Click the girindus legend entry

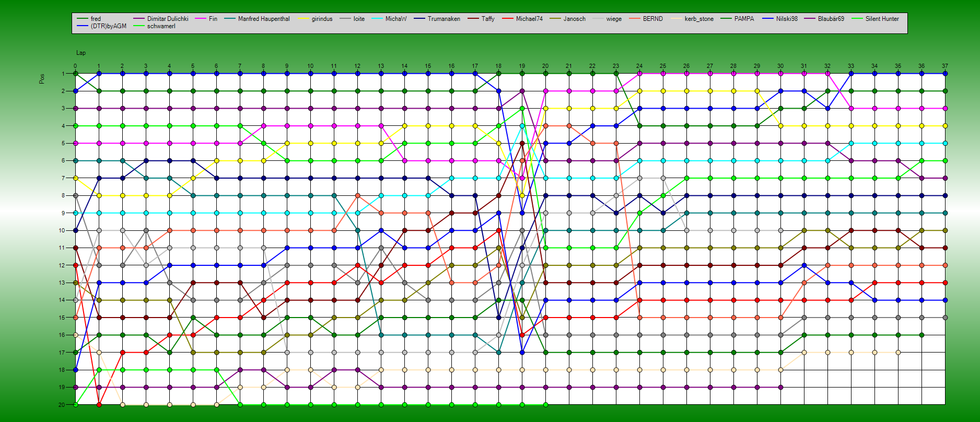[x=322, y=19]
